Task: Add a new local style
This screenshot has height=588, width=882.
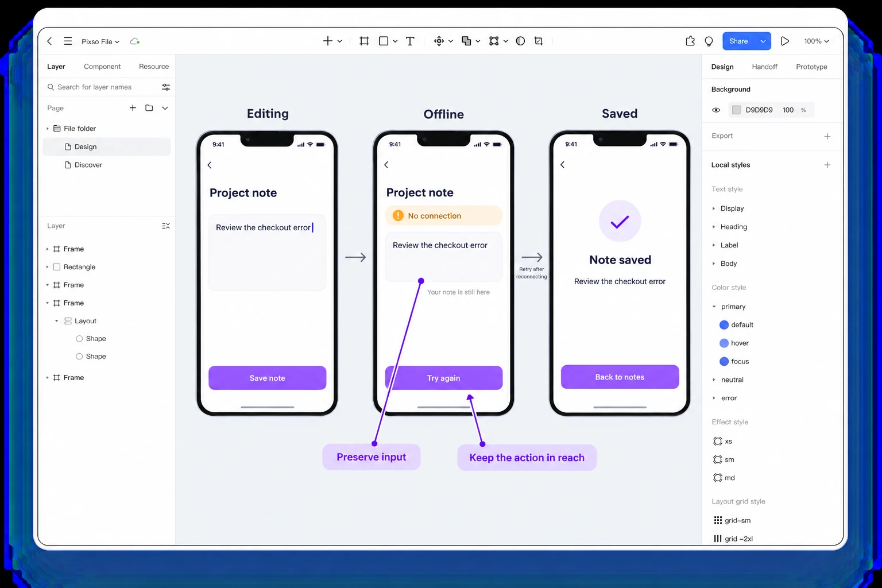Action: click(827, 165)
